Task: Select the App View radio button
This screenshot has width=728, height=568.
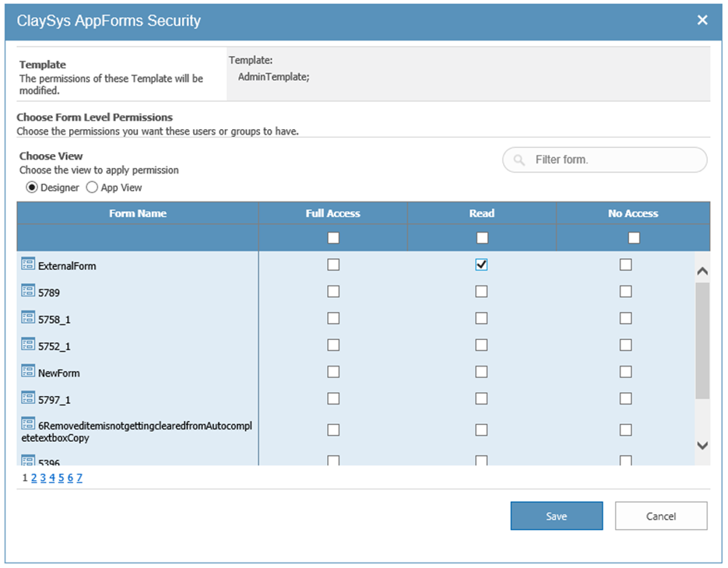Action: point(92,188)
